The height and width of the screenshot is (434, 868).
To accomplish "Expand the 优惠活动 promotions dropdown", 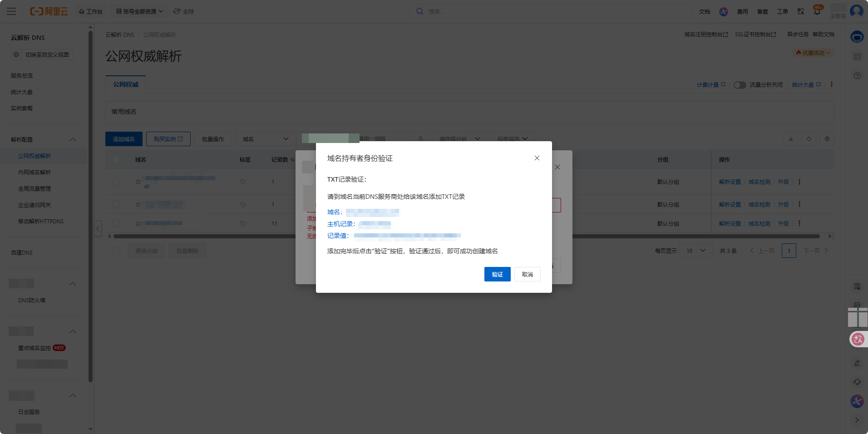I will point(814,53).
